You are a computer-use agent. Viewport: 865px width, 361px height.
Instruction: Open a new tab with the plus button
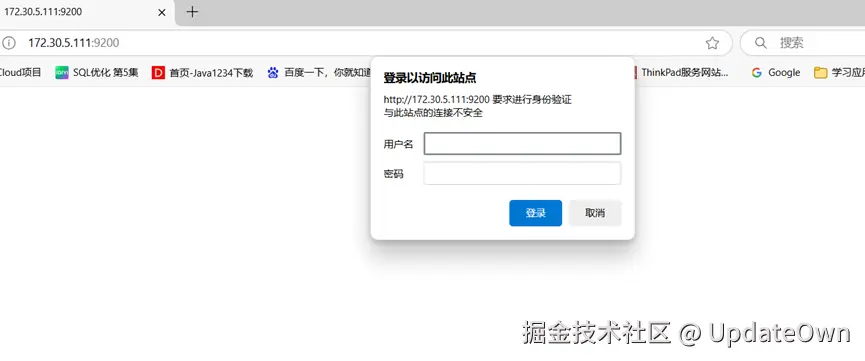point(192,12)
